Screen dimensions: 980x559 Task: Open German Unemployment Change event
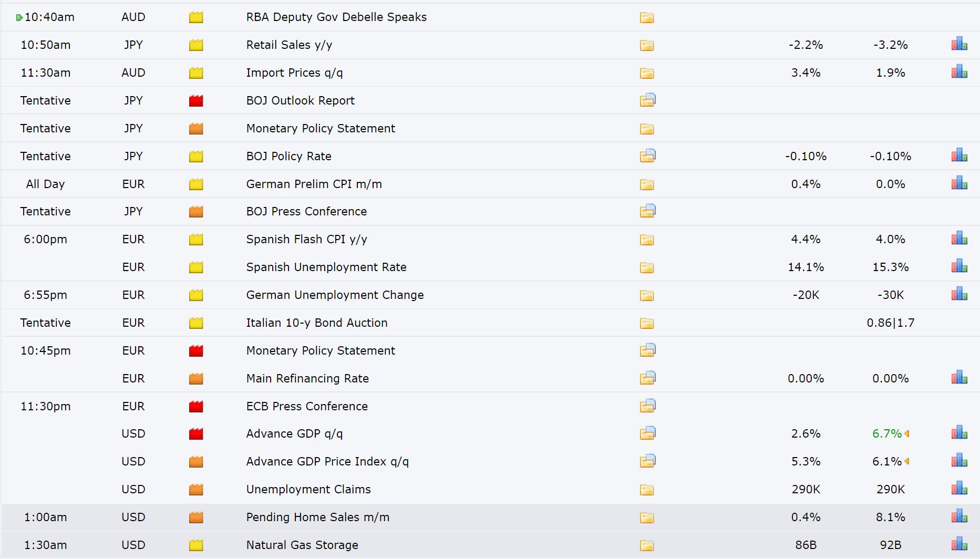[x=335, y=295]
